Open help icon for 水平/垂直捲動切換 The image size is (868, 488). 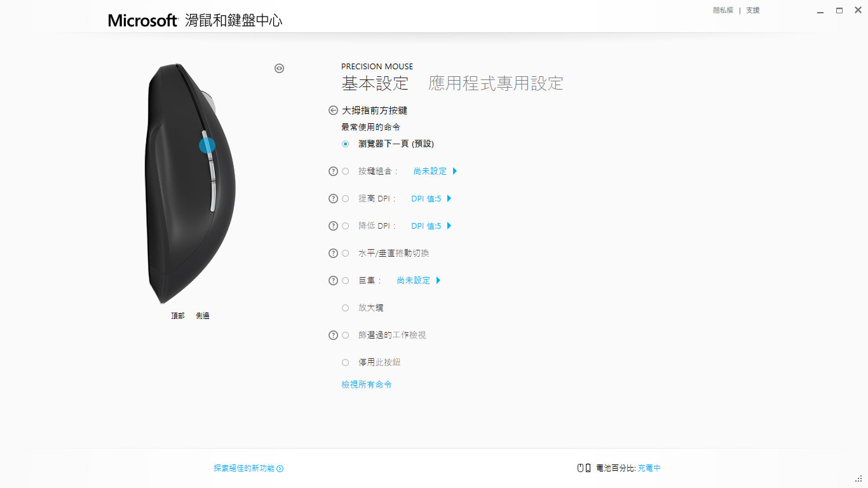click(333, 253)
